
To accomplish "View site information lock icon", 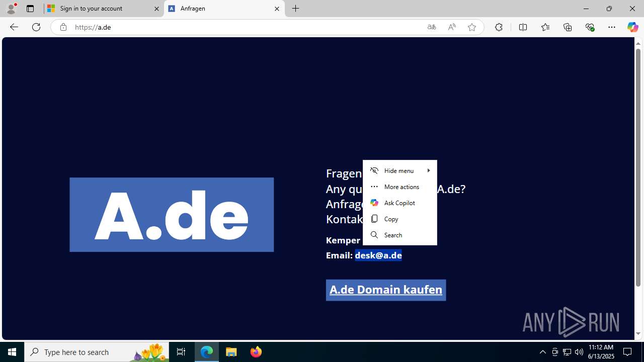I will (63, 27).
